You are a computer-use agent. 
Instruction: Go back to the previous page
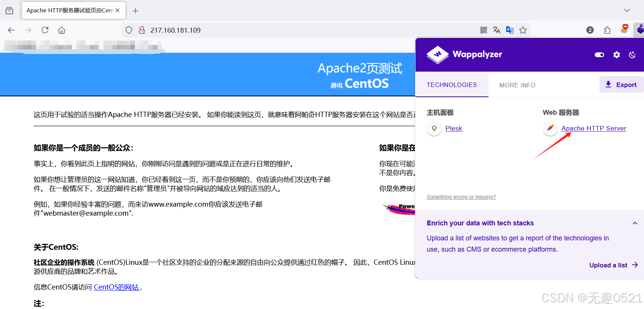tap(11, 30)
